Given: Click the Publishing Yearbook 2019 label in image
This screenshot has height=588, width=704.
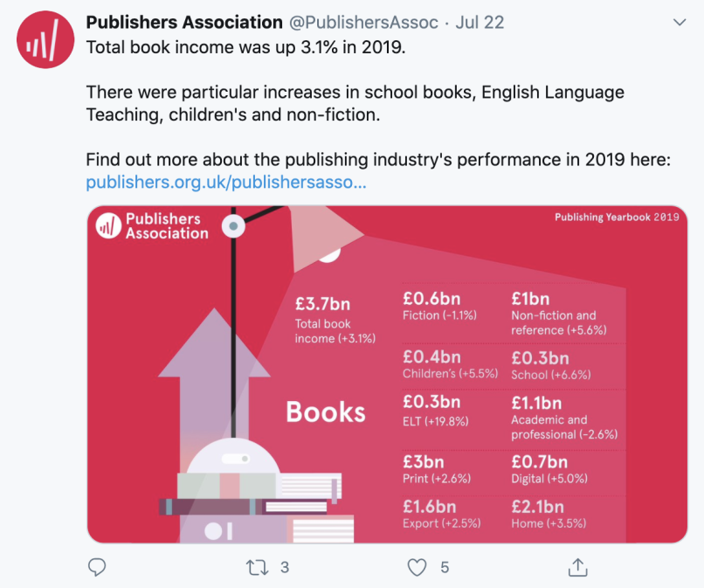Looking at the screenshot, I should [x=617, y=217].
